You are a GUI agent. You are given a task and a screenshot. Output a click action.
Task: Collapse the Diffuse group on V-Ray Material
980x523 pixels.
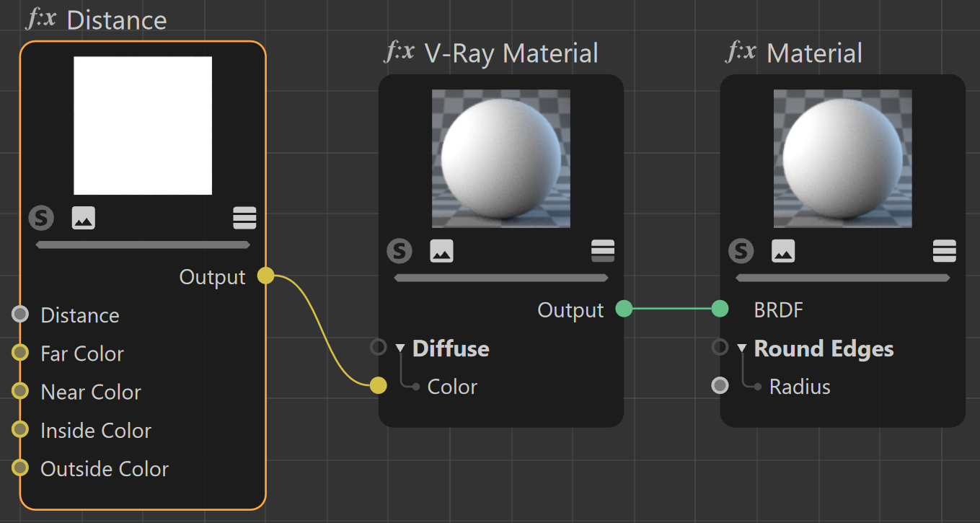(400, 348)
